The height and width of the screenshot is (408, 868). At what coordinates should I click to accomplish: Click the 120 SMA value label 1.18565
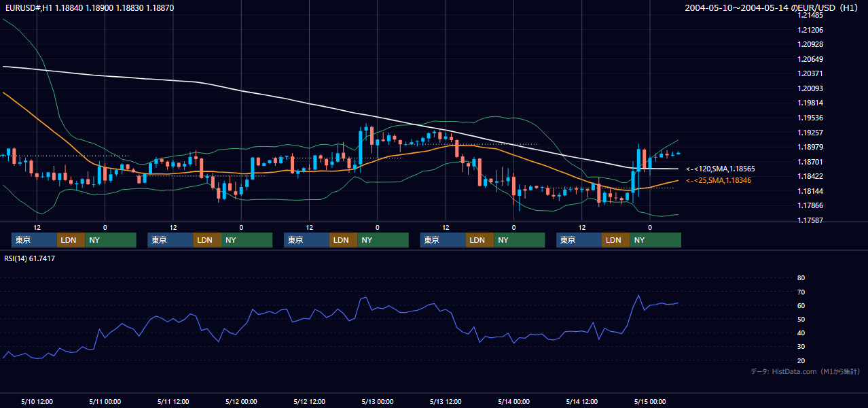[721, 169]
